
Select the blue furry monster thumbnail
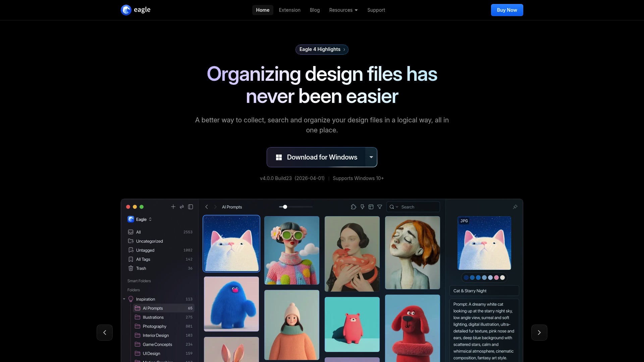point(231,304)
